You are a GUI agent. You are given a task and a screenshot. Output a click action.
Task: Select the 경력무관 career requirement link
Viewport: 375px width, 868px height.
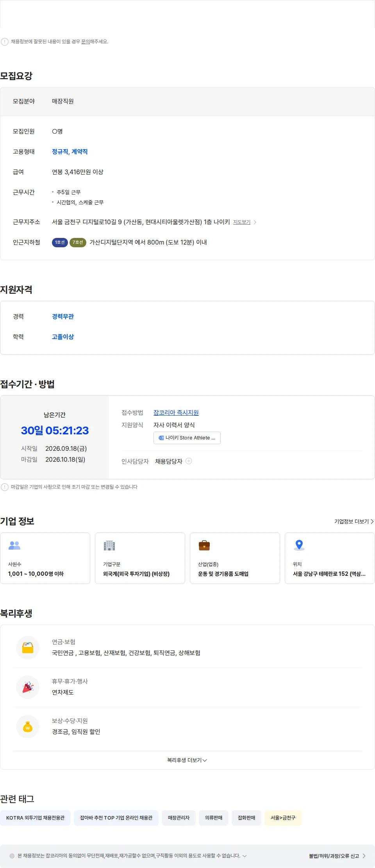[x=63, y=316]
